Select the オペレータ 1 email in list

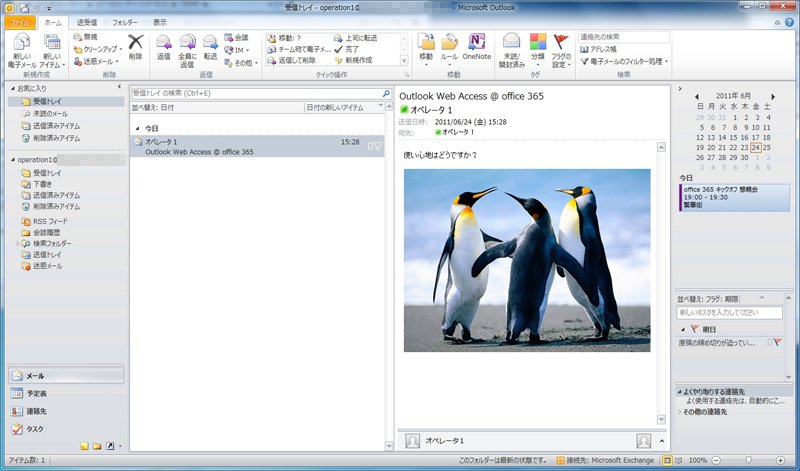coord(257,146)
